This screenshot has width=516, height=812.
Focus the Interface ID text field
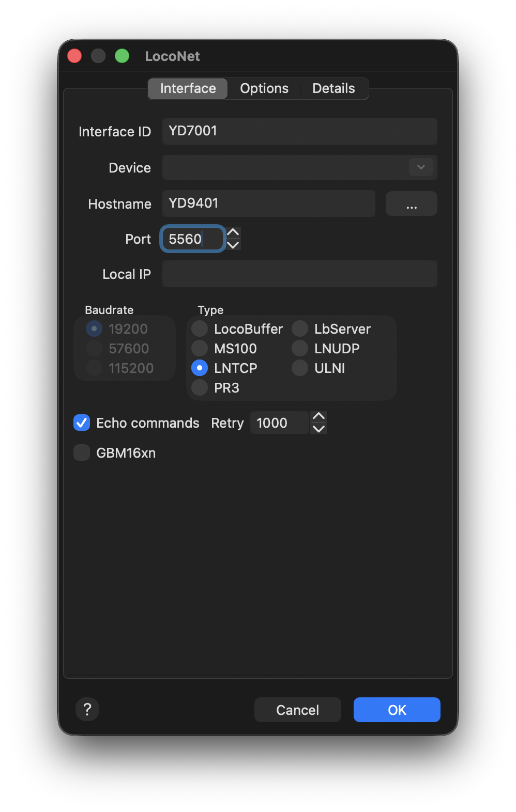[x=299, y=131]
